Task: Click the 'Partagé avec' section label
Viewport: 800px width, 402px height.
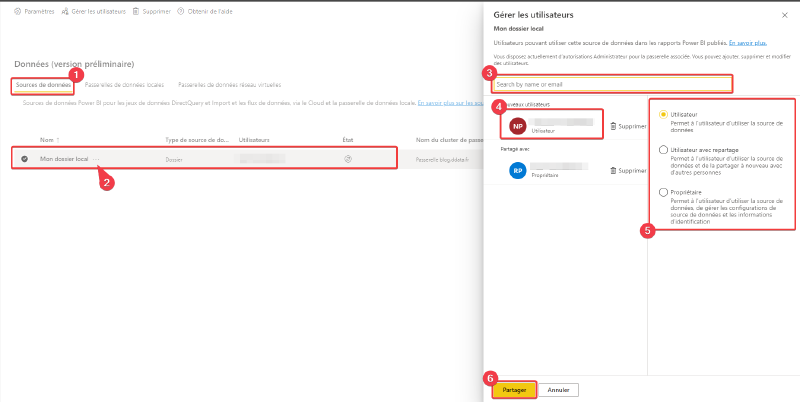Action: pyautogui.click(x=513, y=149)
